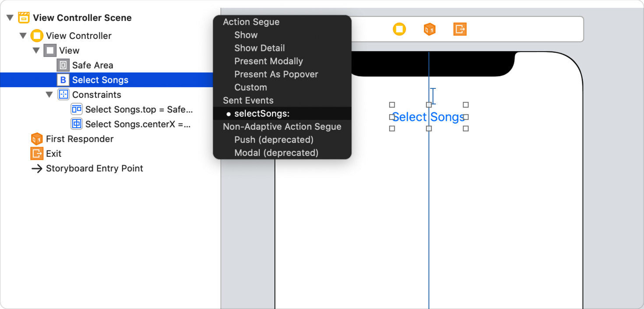
Task: Collapse the View Controller Scene disclosure triangle
Action: point(10,18)
